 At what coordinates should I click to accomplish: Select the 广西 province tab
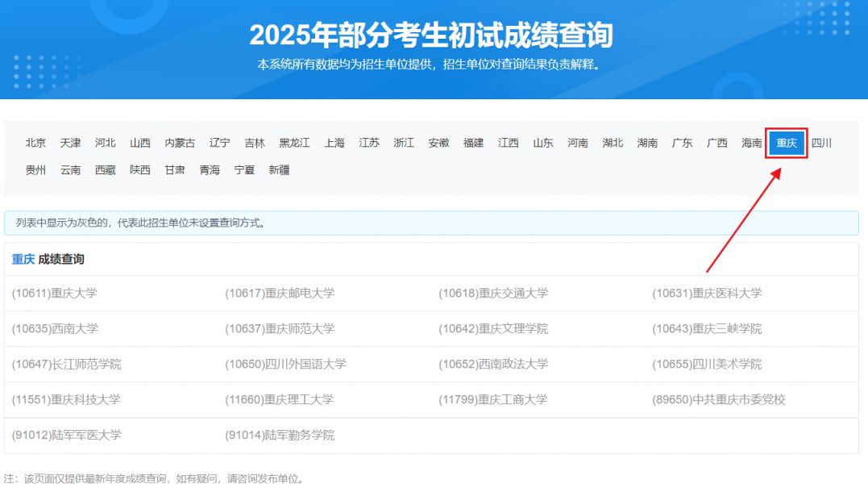[717, 143]
